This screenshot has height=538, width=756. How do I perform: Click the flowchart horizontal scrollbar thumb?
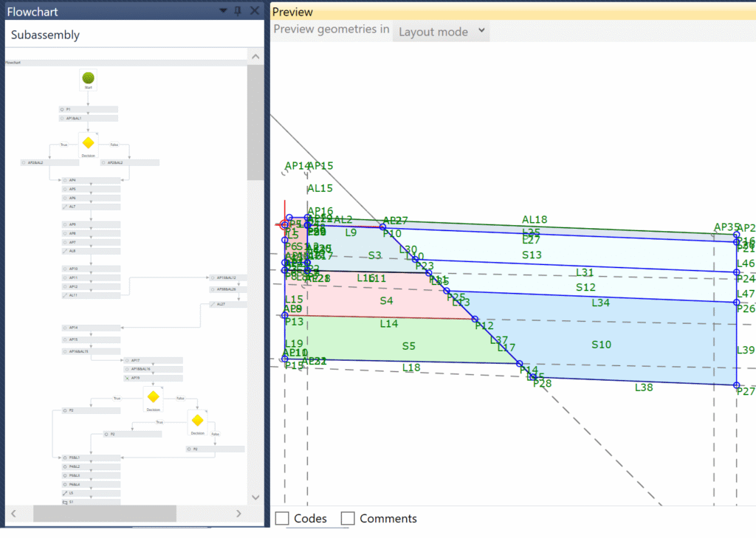[104, 514]
